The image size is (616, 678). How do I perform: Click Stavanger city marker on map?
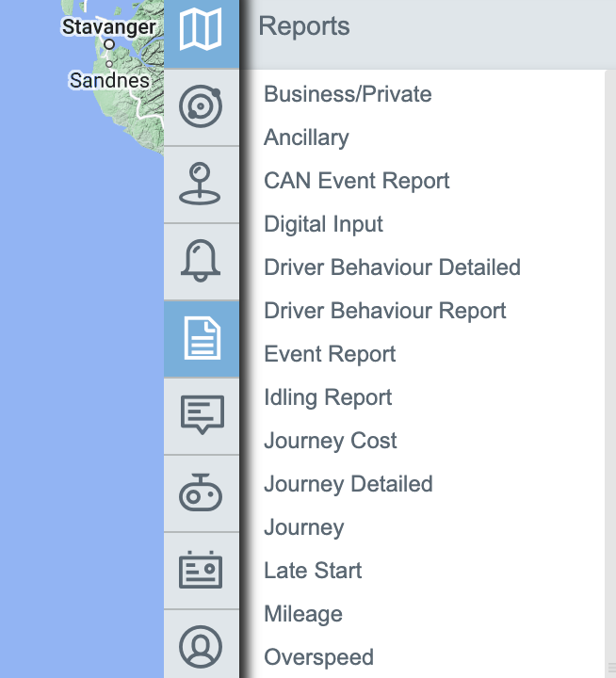109,43
